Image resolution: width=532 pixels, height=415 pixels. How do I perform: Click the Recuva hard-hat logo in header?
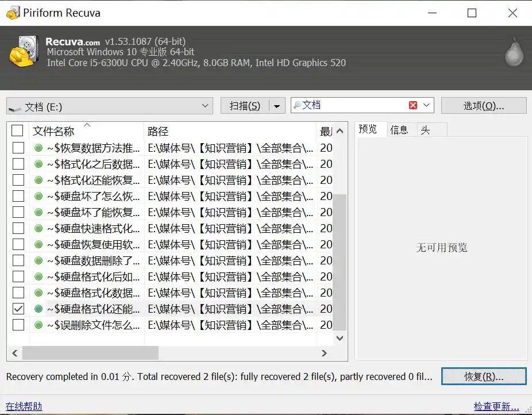pos(24,51)
